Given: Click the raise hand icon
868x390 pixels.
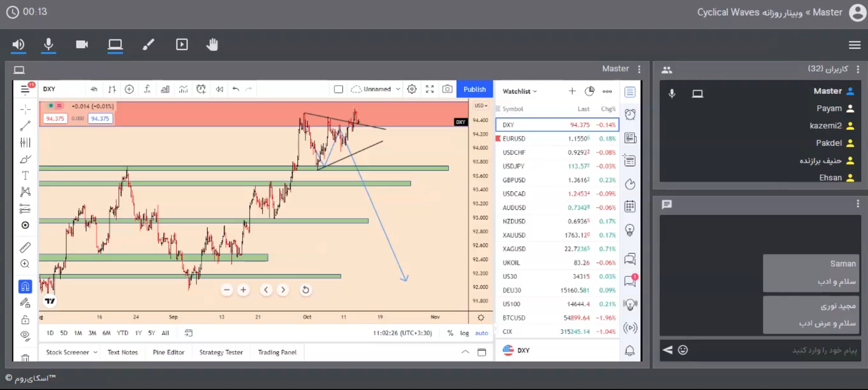Looking at the screenshot, I should click(212, 45).
